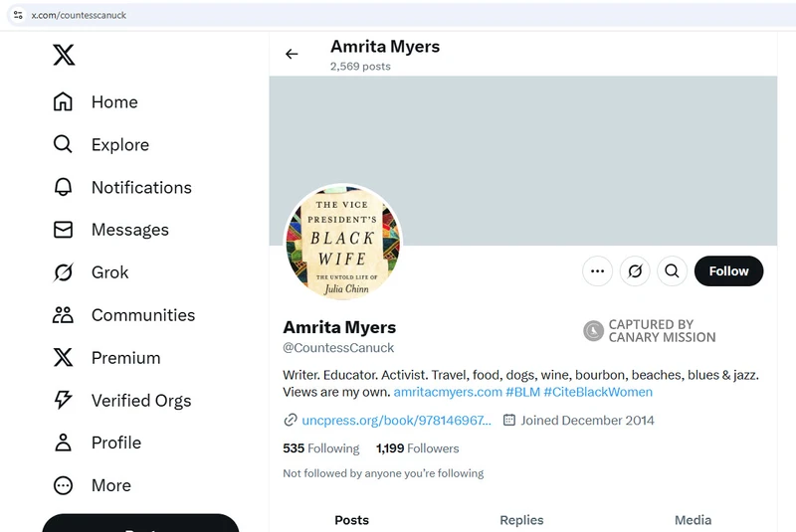The height and width of the screenshot is (532, 796).
Task: Click the Verified Orgs lightning icon
Action: click(63, 400)
